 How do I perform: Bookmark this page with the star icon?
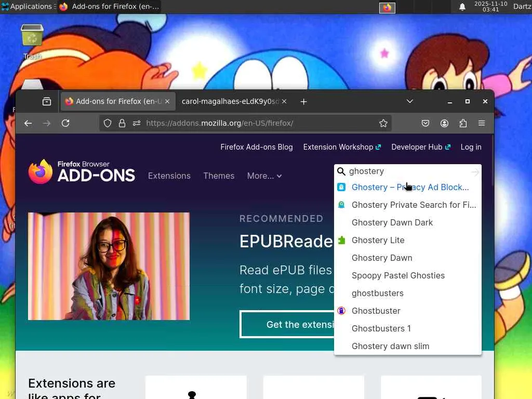click(383, 123)
